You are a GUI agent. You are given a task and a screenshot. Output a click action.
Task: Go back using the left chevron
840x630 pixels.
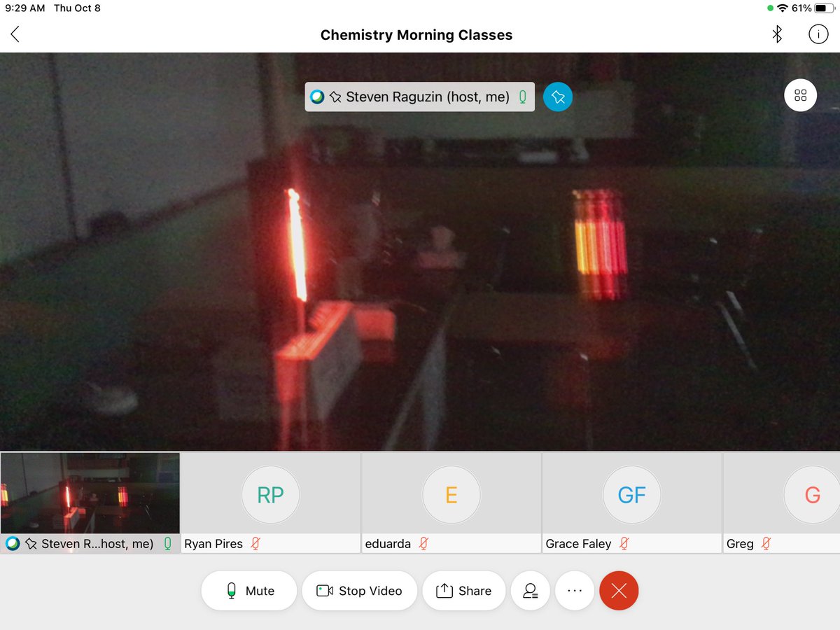coord(15,34)
